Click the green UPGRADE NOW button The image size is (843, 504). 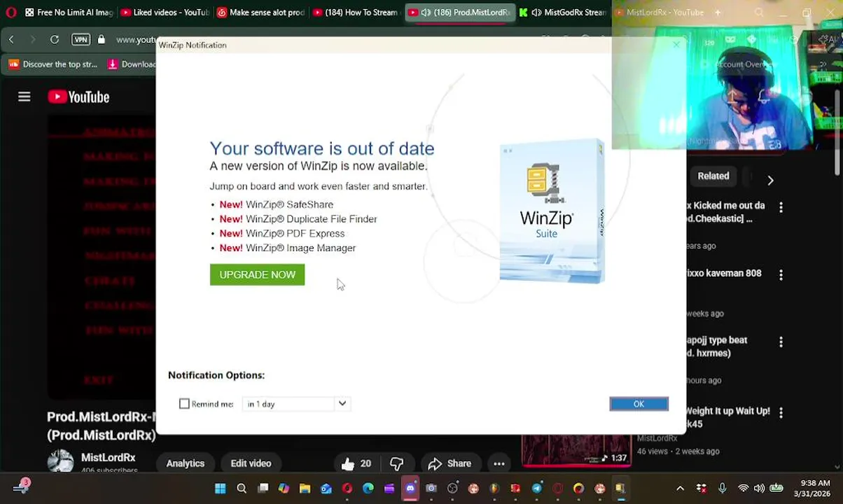click(x=257, y=274)
